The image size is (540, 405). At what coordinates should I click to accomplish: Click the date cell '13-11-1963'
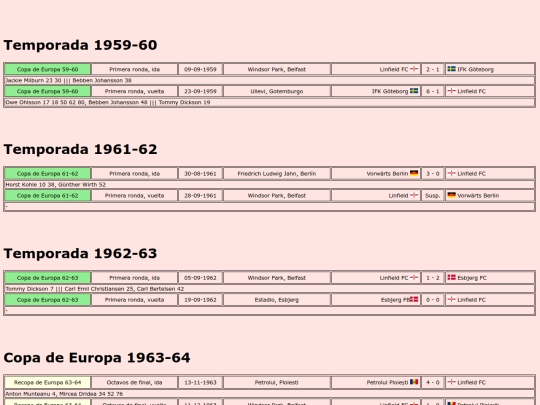point(200,382)
